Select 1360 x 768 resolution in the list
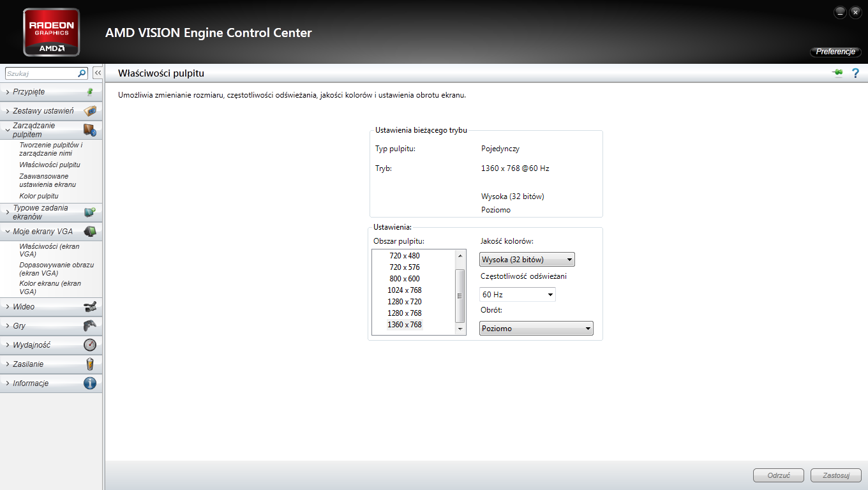The height and width of the screenshot is (490, 868). (x=405, y=325)
